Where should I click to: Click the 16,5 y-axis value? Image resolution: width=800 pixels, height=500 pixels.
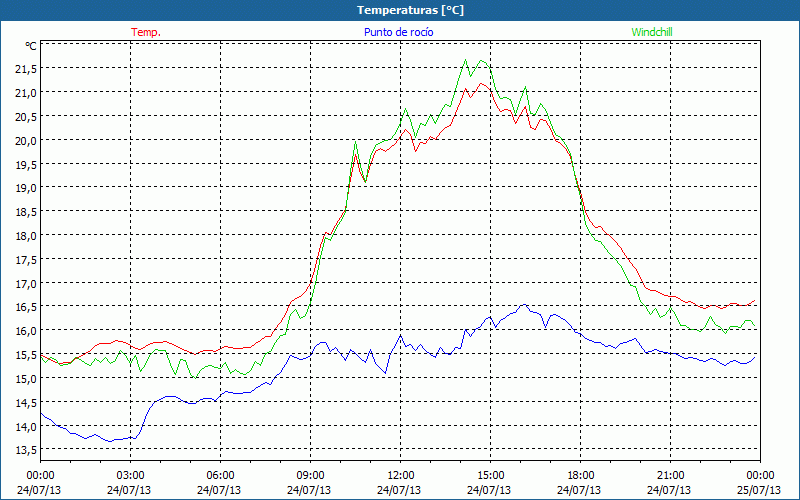[x=26, y=307]
